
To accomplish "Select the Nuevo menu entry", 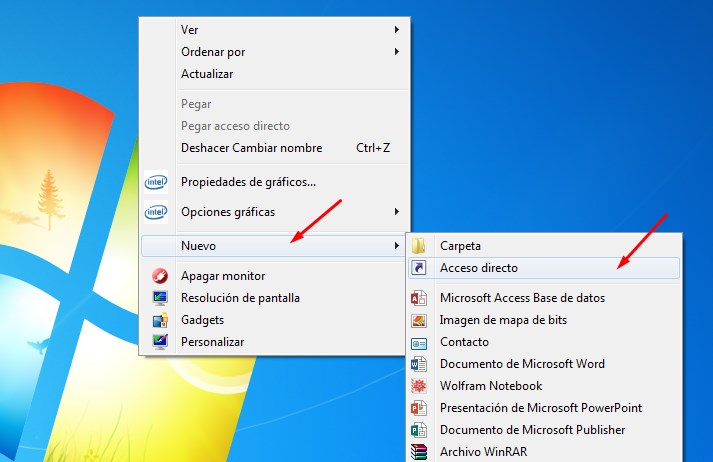I will tap(274, 246).
